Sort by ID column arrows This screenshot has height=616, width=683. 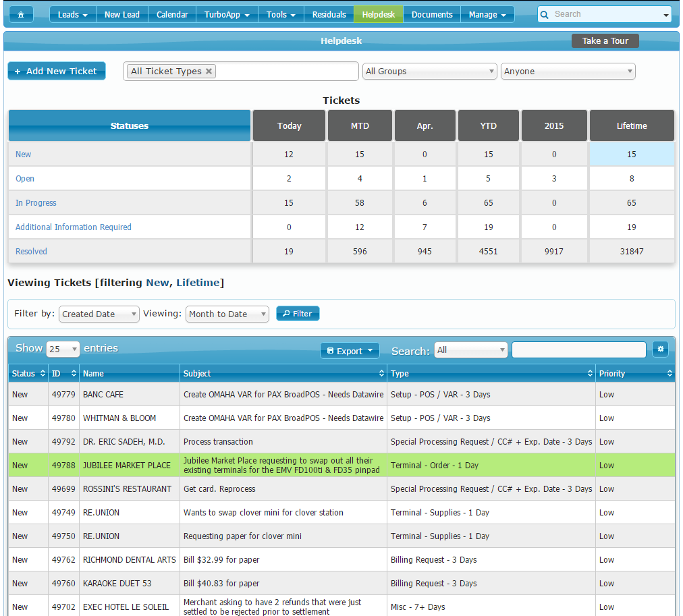coord(74,373)
